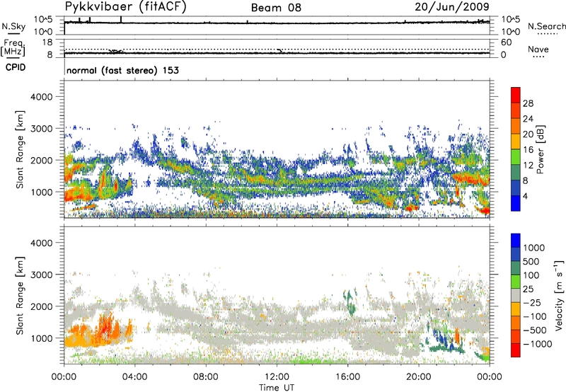
Task: Click the 04:00 time axis label
Action: tap(134, 377)
